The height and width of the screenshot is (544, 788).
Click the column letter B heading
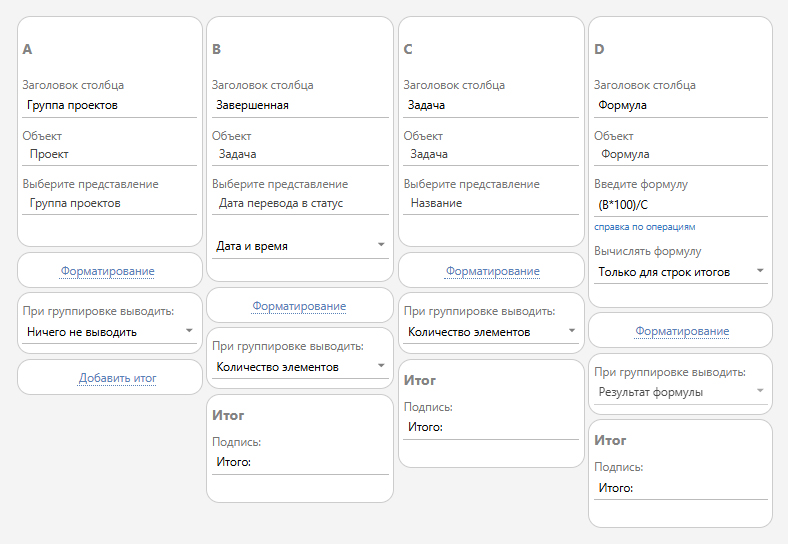(x=217, y=49)
